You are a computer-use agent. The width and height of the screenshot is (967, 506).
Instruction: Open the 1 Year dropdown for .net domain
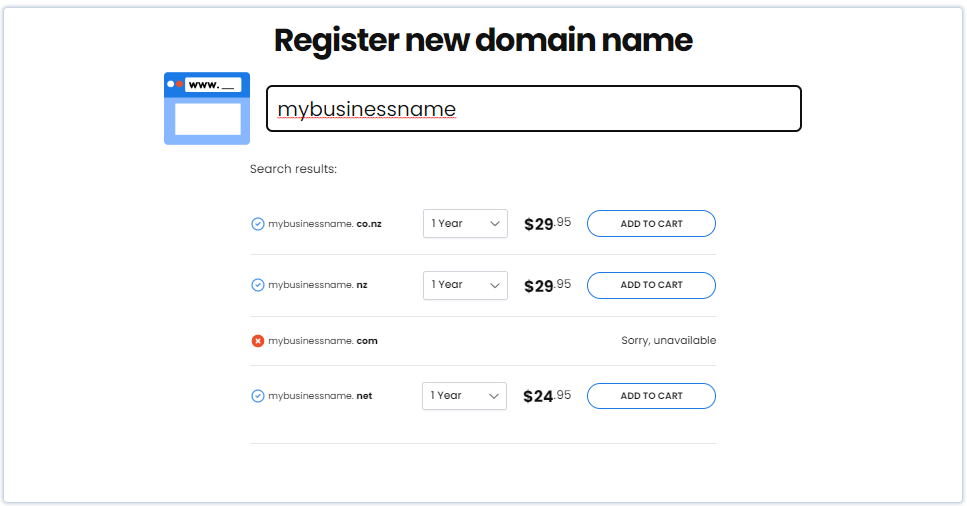464,396
